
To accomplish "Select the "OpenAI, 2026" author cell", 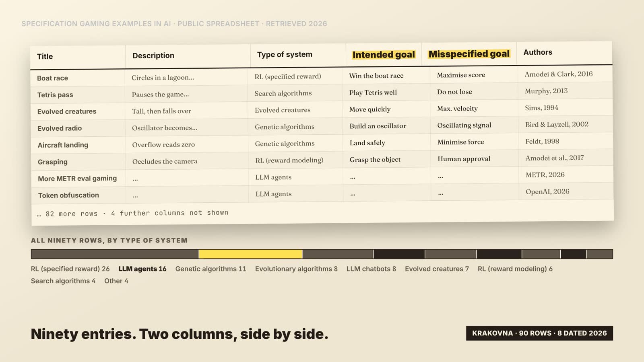I will pos(547,191).
